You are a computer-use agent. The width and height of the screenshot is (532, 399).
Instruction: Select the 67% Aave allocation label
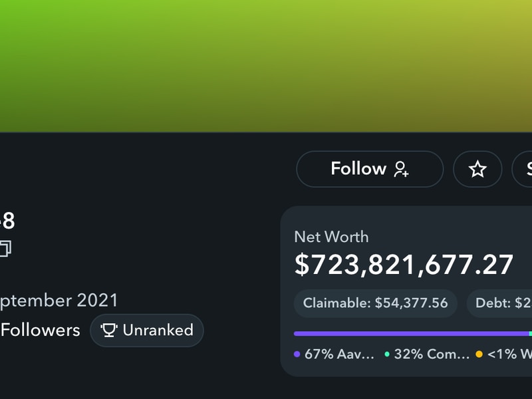point(339,354)
